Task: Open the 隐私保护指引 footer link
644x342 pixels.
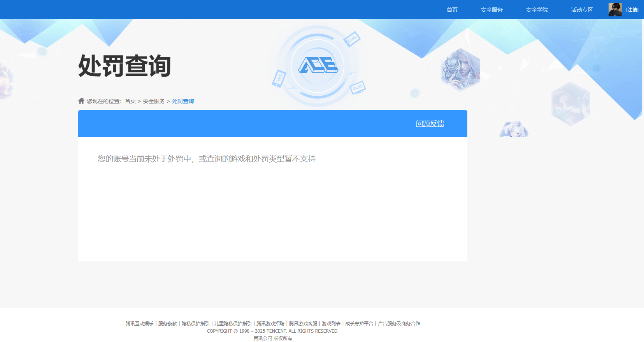Action: click(x=195, y=324)
